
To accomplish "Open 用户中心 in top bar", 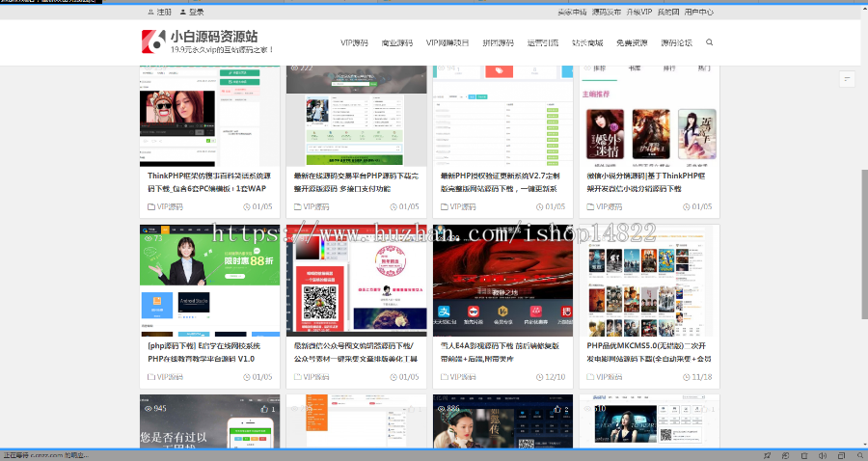I will (x=698, y=12).
